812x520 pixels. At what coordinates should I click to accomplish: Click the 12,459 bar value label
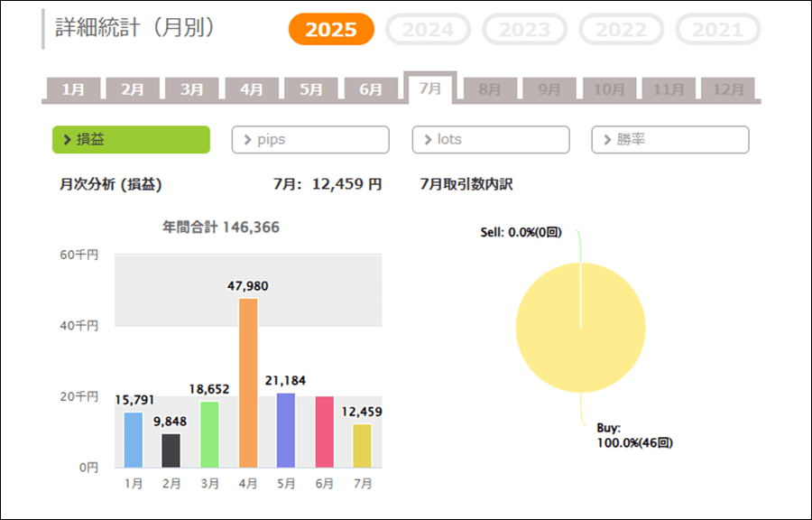(x=362, y=413)
